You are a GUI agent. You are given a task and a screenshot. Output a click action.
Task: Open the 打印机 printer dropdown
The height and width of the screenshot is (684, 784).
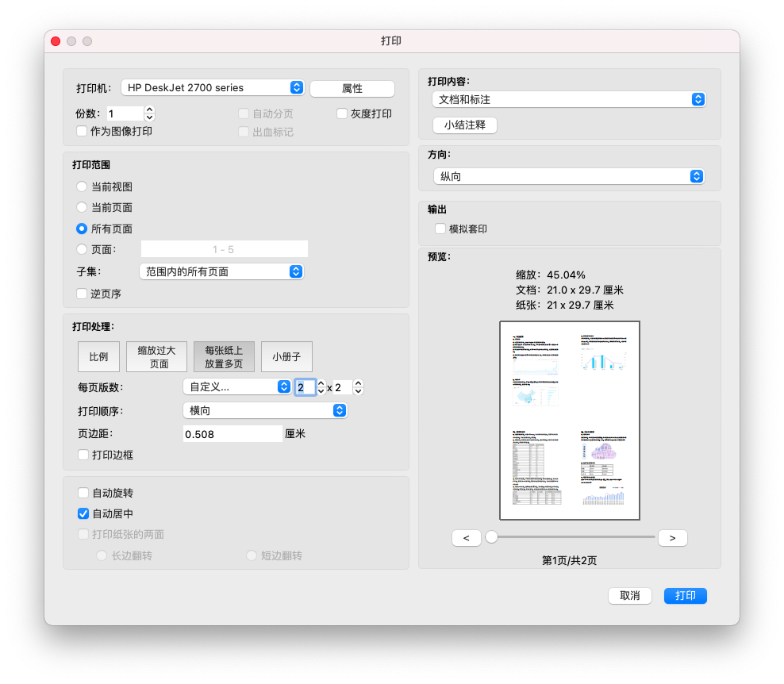coord(213,88)
